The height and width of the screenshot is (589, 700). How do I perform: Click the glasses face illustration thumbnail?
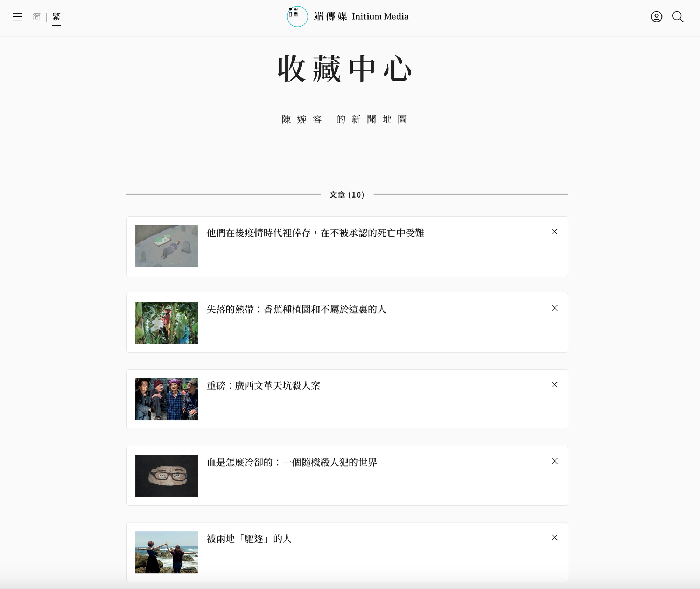click(x=167, y=476)
